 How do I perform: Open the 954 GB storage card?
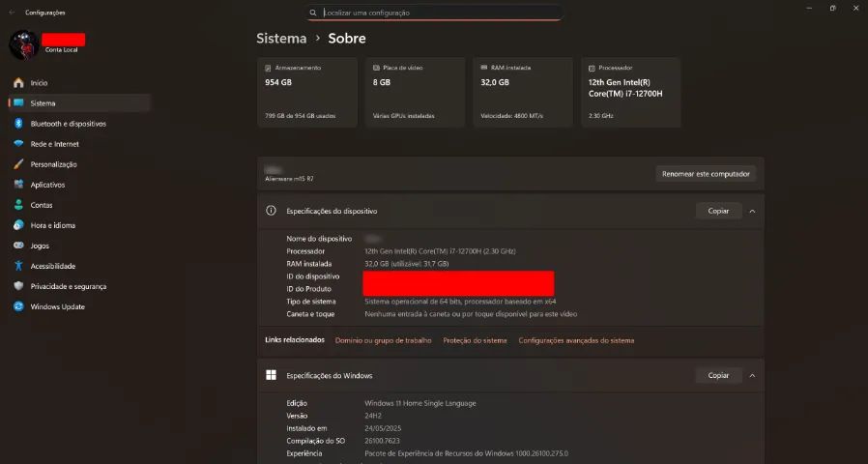[x=307, y=93]
